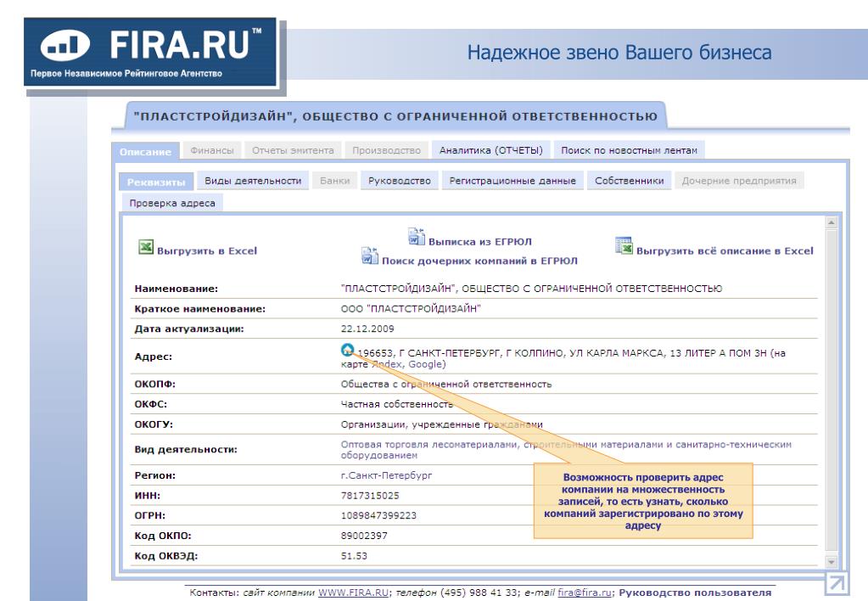868x601 pixels.
Task: Open the WWW.FIRA.RU website link
Action: pyautogui.click(x=353, y=593)
